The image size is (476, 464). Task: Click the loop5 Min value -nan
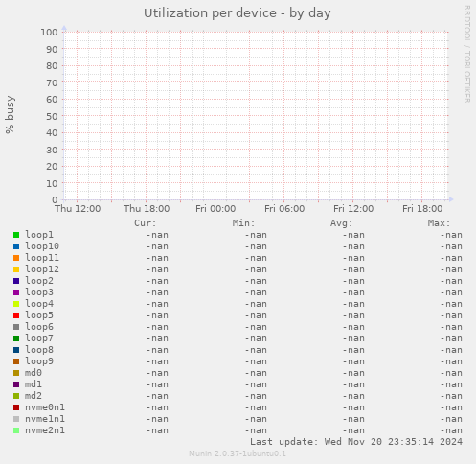pos(256,315)
